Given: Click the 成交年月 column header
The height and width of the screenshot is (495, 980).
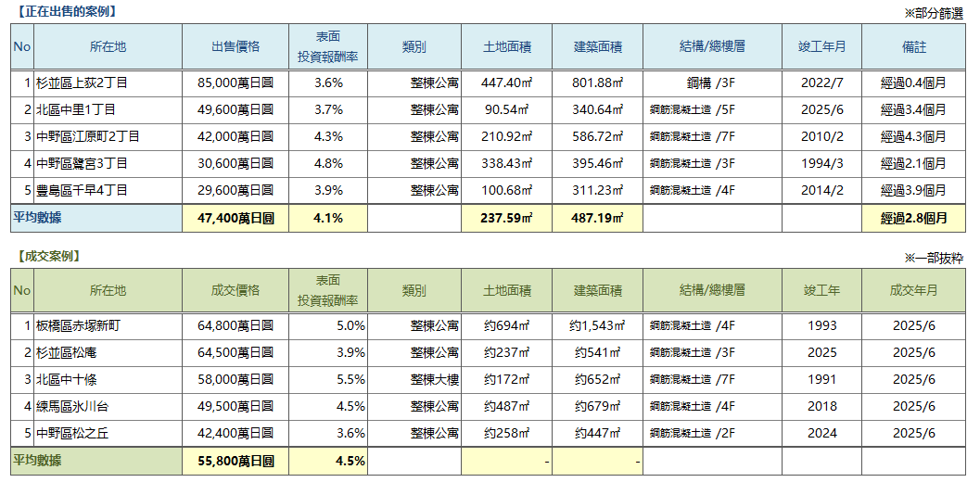Looking at the screenshot, I should click(x=913, y=290).
